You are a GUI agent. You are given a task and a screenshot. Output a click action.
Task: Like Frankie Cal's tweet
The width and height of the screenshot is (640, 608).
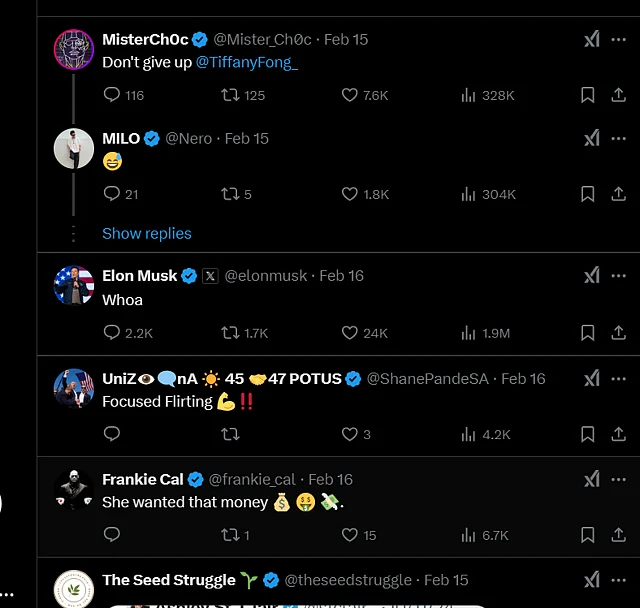(350, 535)
